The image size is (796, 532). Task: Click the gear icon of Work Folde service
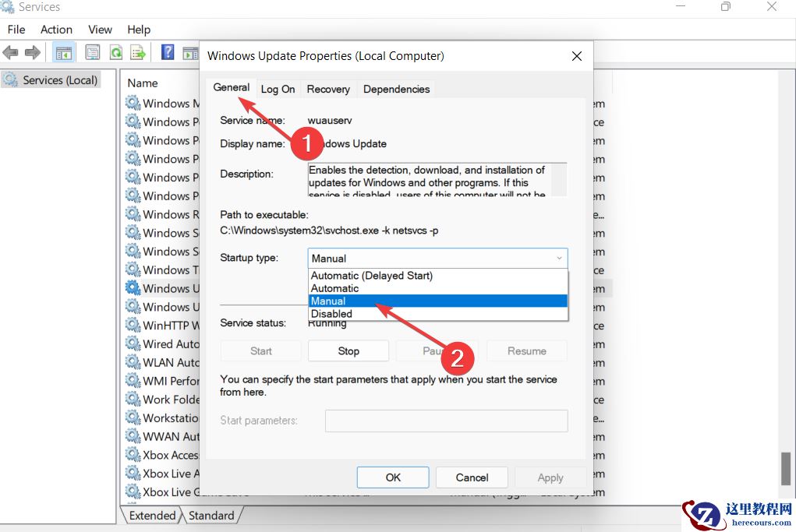pos(133,399)
